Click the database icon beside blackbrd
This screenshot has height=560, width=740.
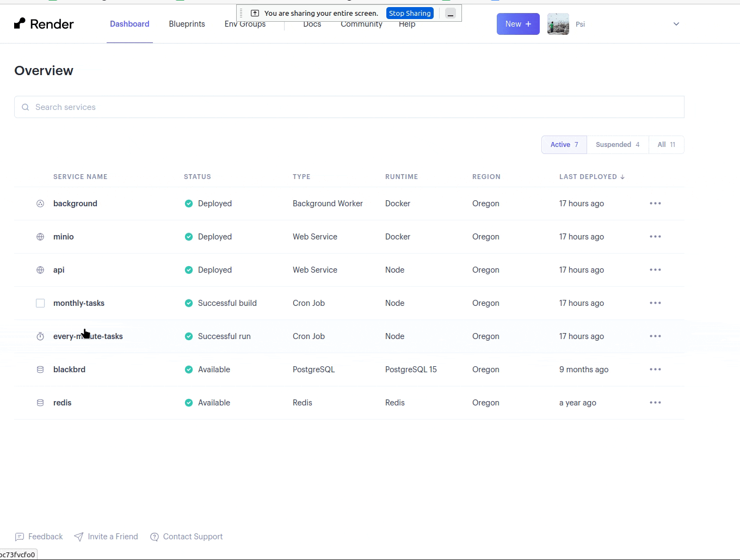pyautogui.click(x=40, y=370)
